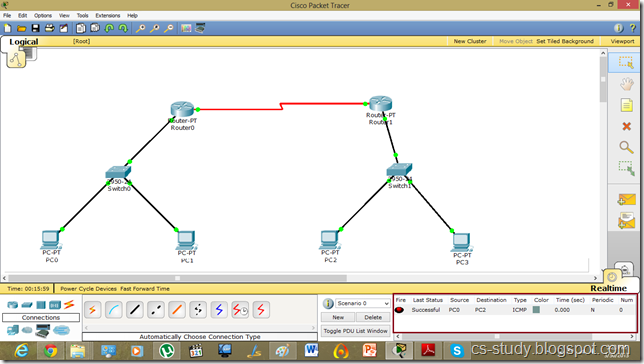644x364 pixels.
Task: Open the File menu
Action: (7, 16)
